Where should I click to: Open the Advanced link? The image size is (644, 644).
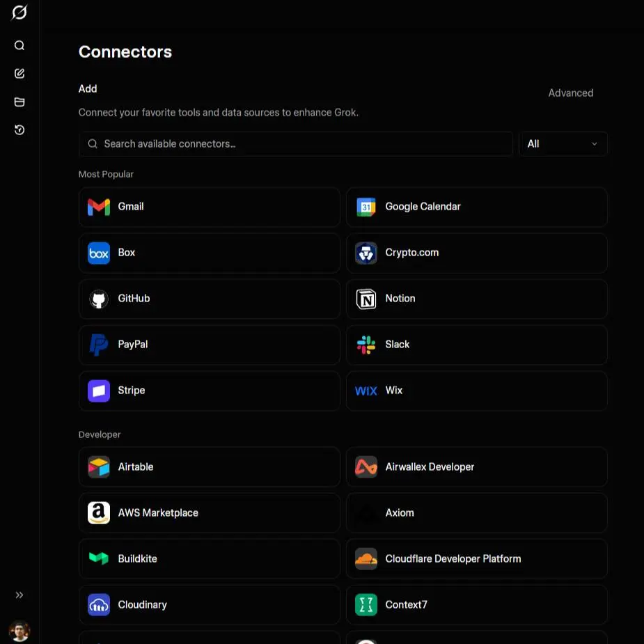click(570, 93)
